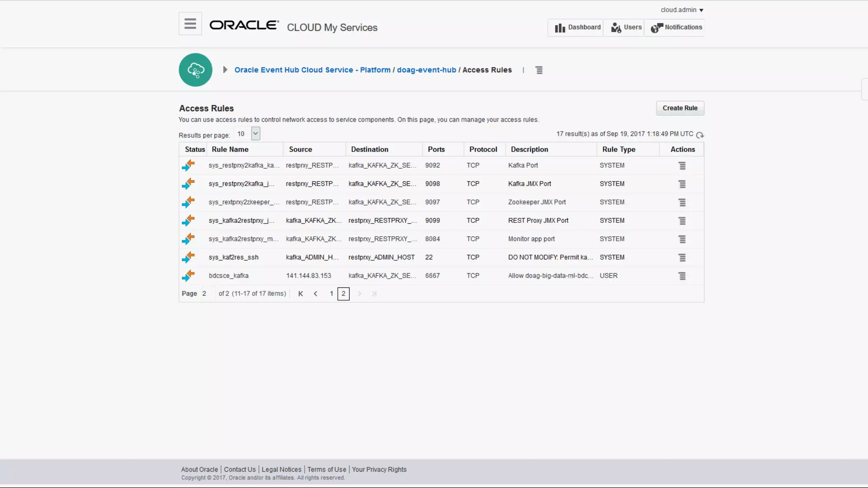Click the Oracle logo
Viewport: 868px width, 488px height.
coord(244,25)
